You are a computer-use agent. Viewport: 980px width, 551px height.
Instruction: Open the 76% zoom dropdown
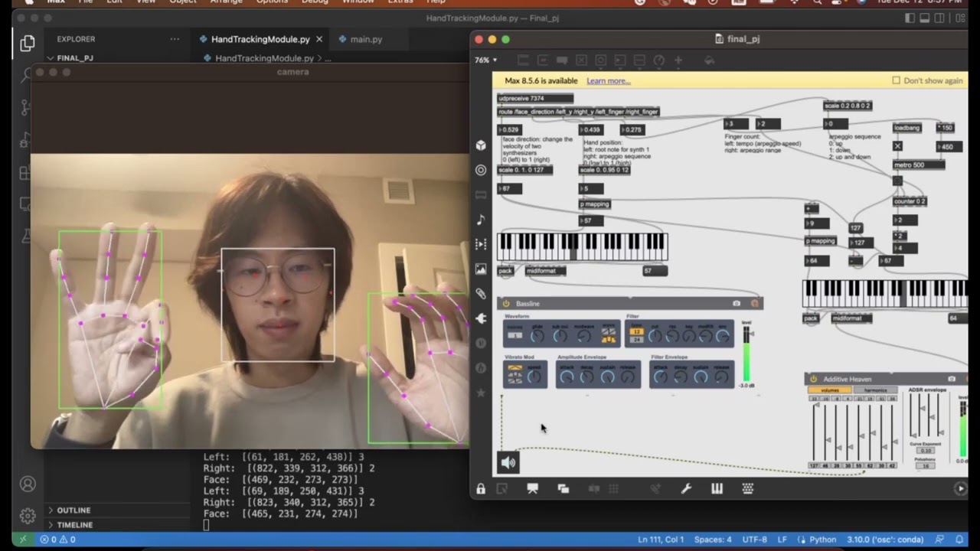pyautogui.click(x=485, y=60)
